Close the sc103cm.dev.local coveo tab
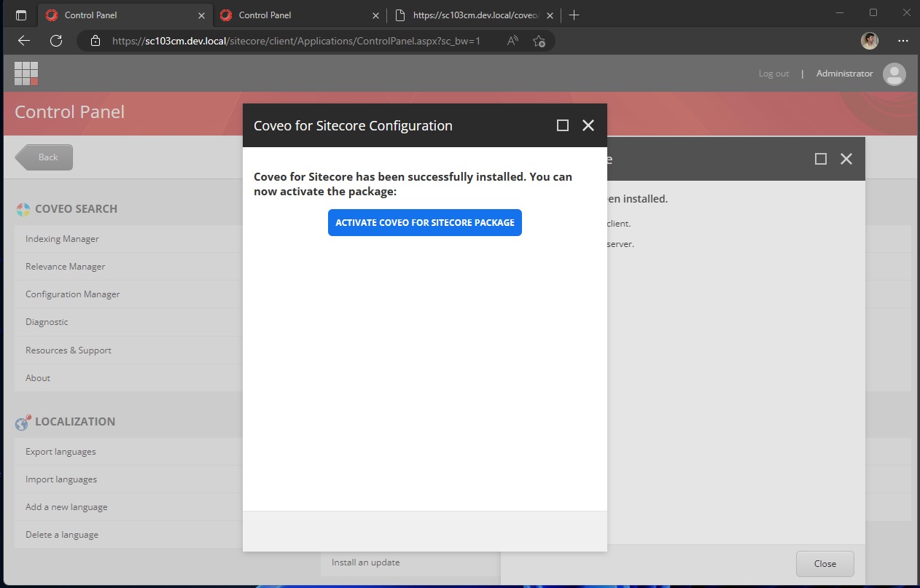This screenshot has width=920, height=588. click(550, 15)
